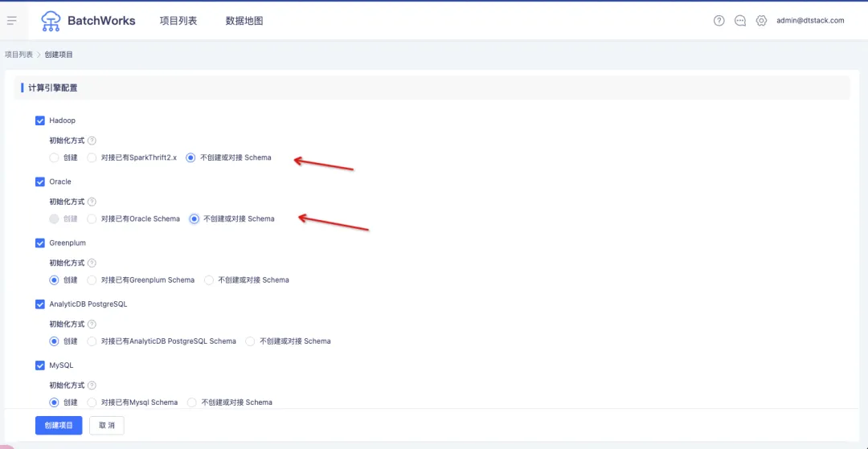Open the 项目列表 top menu
Viewport: 868px width, 449px height.
tap(178, 21)
